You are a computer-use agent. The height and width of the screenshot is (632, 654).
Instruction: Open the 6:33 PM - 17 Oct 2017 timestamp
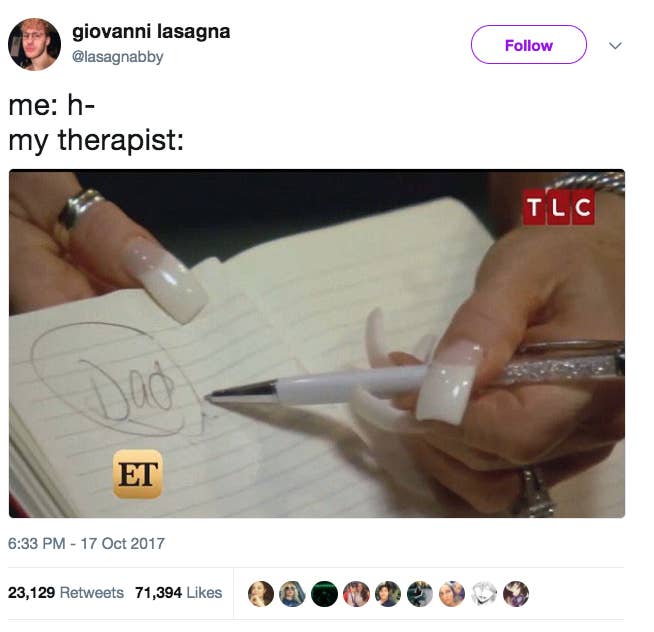click(86, 544)
